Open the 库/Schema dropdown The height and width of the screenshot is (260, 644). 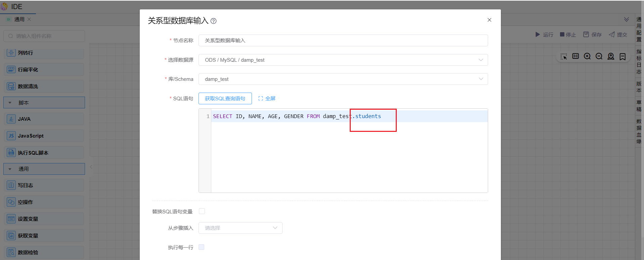click(x=343, y=79)
